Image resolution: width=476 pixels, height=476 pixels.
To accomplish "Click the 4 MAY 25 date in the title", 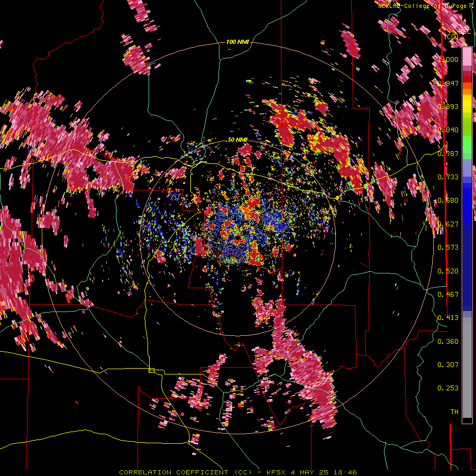I will [309, 472].
